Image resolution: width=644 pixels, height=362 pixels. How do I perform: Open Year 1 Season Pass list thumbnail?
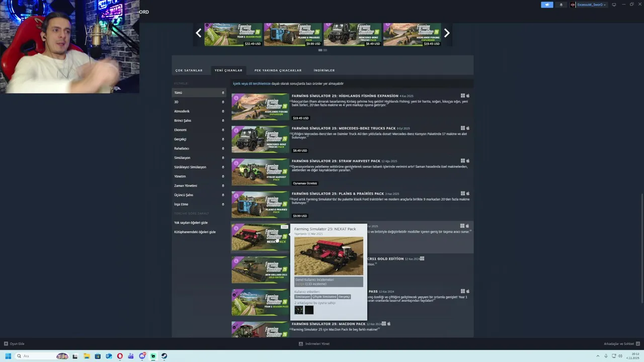click(x=260, y=303)
